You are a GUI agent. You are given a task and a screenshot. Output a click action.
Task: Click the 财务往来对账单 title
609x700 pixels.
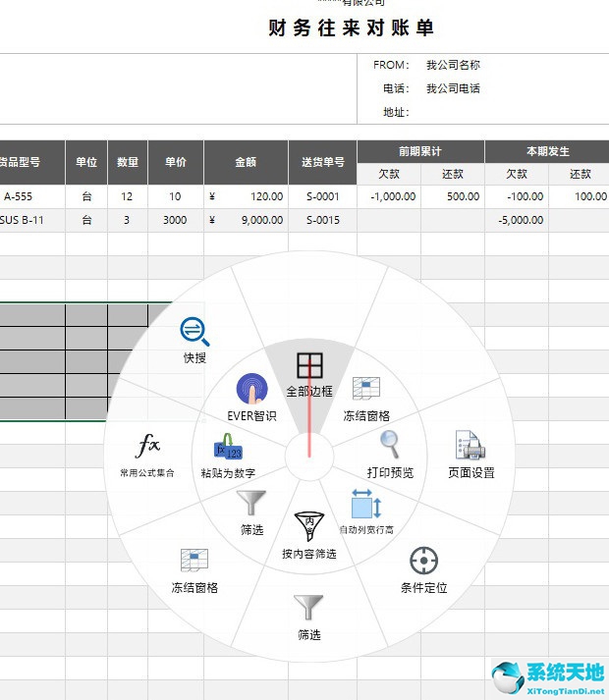click(x=351, y=27)
